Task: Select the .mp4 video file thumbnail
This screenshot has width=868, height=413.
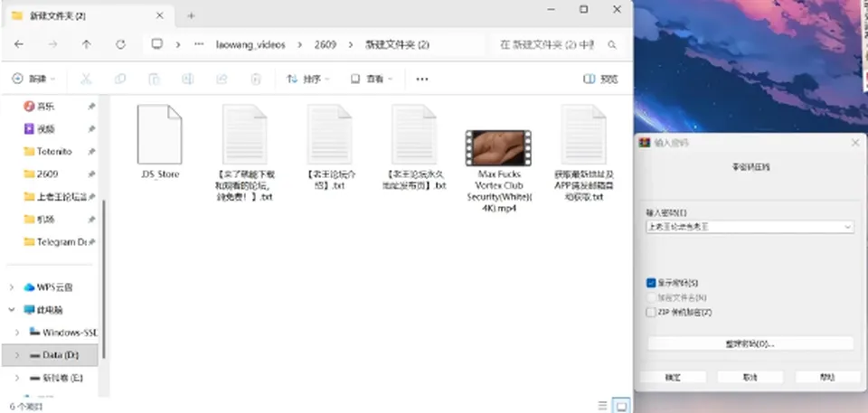Action: pos(498,148)
